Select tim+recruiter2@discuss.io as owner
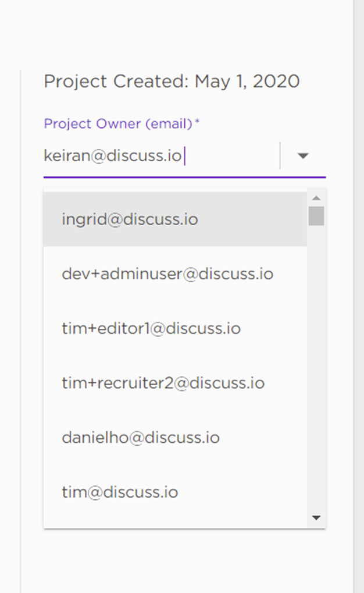The height and width of the screenshot is (593, 364). point(175,383)
